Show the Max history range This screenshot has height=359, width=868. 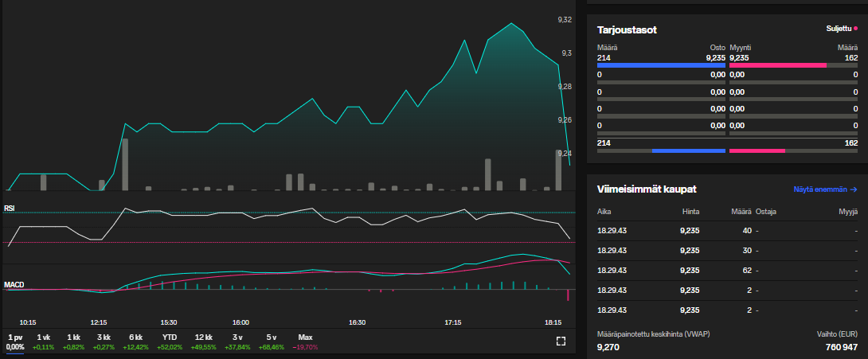305,341
